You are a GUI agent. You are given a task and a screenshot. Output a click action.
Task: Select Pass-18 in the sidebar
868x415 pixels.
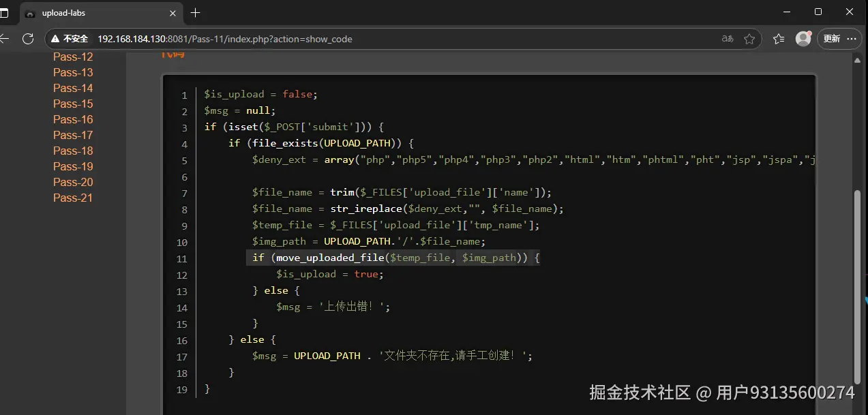[72, 151]
